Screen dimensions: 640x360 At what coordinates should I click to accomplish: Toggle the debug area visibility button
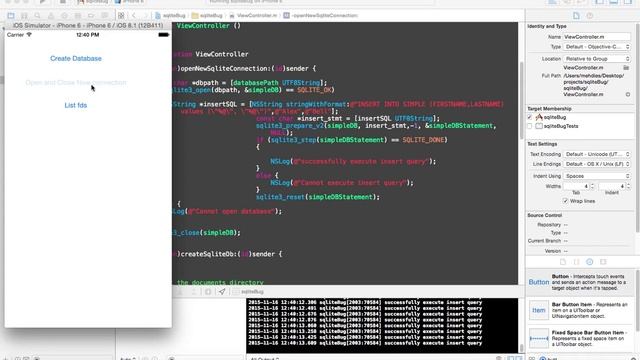[x=614, y=2]
